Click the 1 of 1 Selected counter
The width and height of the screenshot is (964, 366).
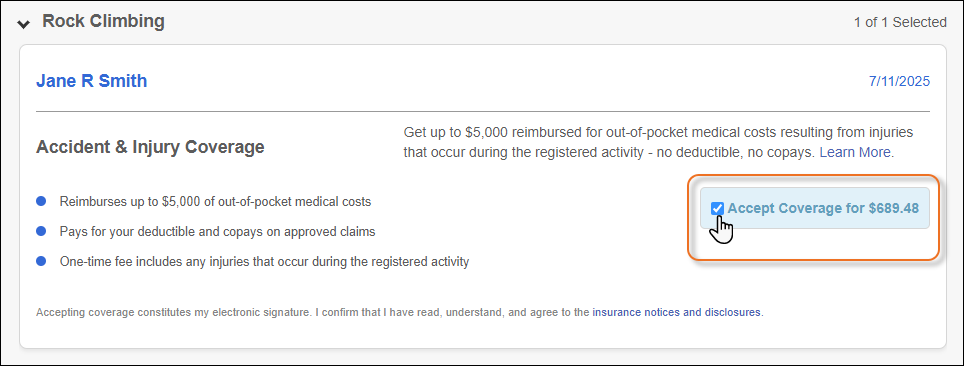[900, 23]
